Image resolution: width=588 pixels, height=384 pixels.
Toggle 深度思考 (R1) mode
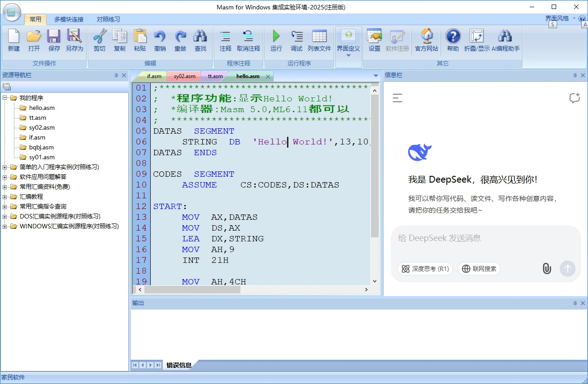[x=425, y=269]
